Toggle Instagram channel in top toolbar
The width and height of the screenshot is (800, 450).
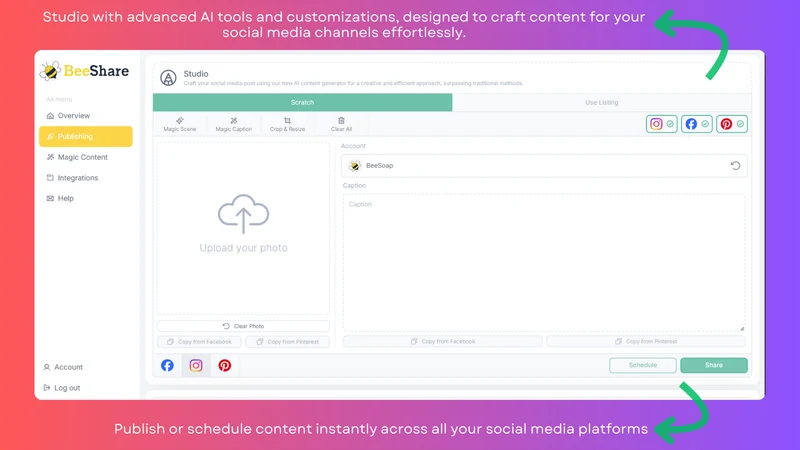click(x=662, y=124)
